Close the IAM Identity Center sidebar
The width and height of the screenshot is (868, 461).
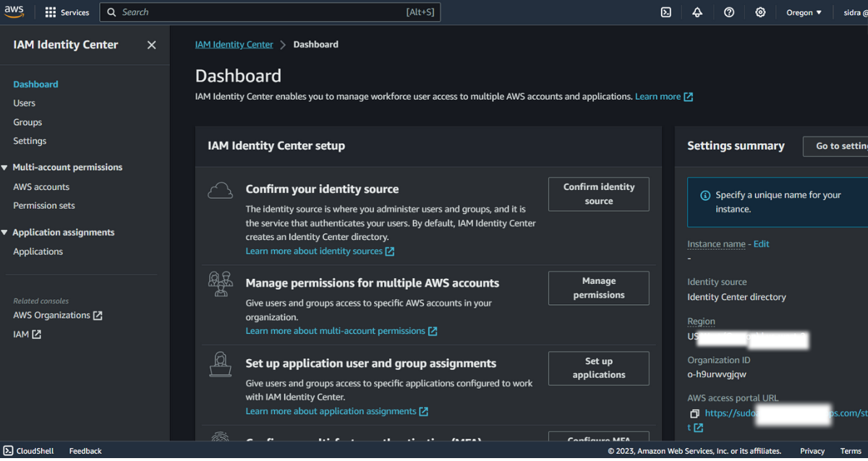point(151,45)
